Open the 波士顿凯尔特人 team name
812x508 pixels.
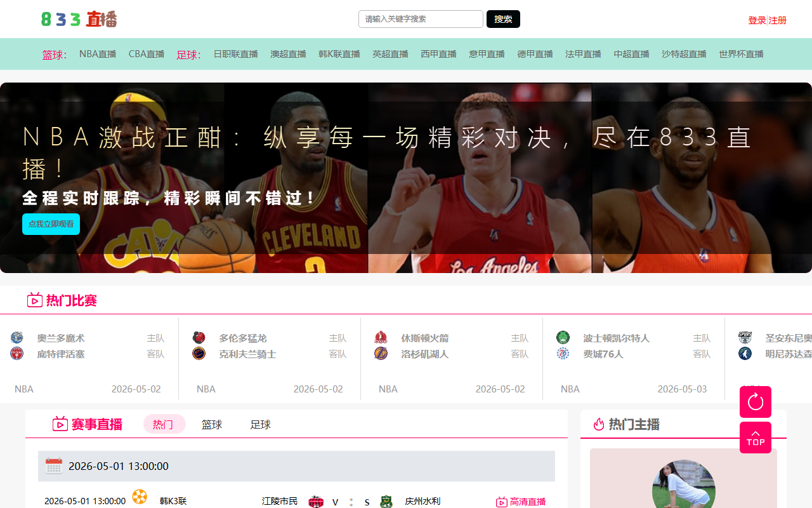click(617, 338)
